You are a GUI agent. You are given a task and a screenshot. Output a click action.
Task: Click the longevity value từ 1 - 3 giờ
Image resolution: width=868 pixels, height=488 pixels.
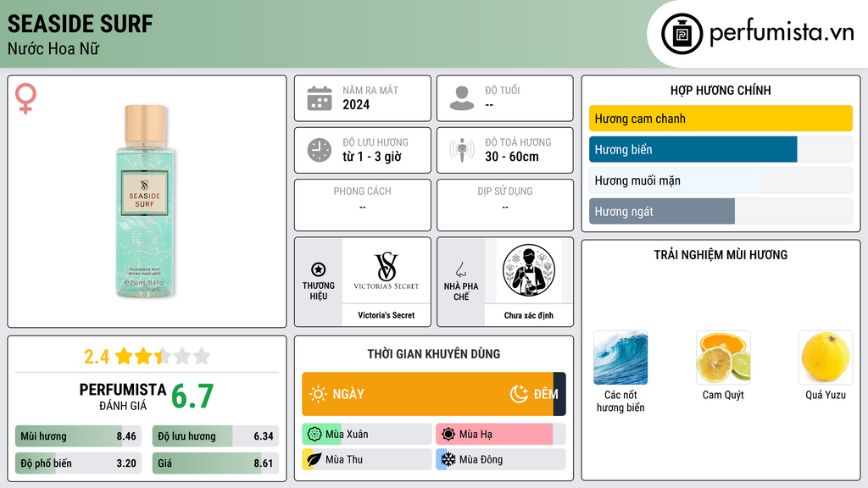[x=372, y=157]
